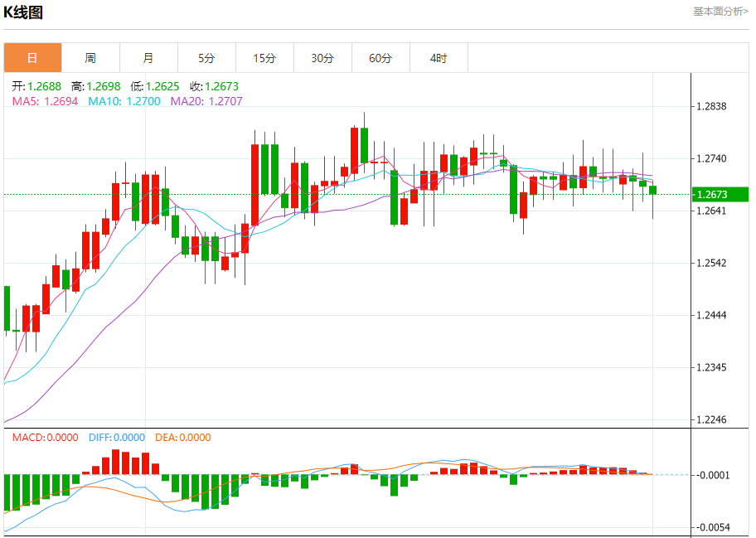
Task: Click the -0.0054 MACD axis label
Action: pos(713,527)
